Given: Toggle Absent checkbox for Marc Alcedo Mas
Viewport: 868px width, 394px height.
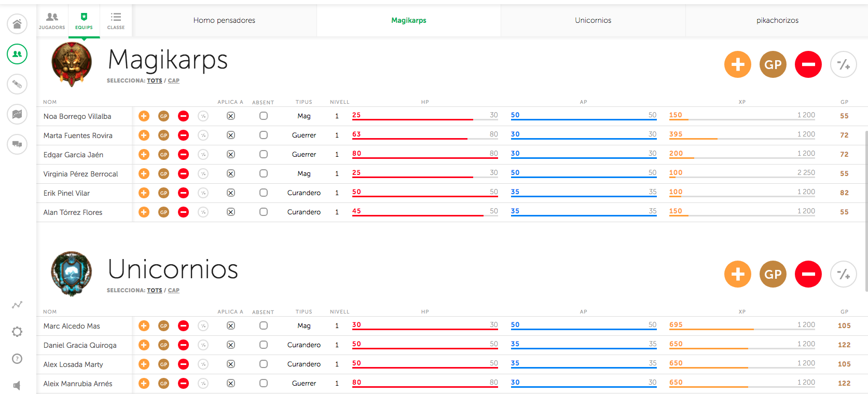Looking at the screenshot, I should 264,326.
